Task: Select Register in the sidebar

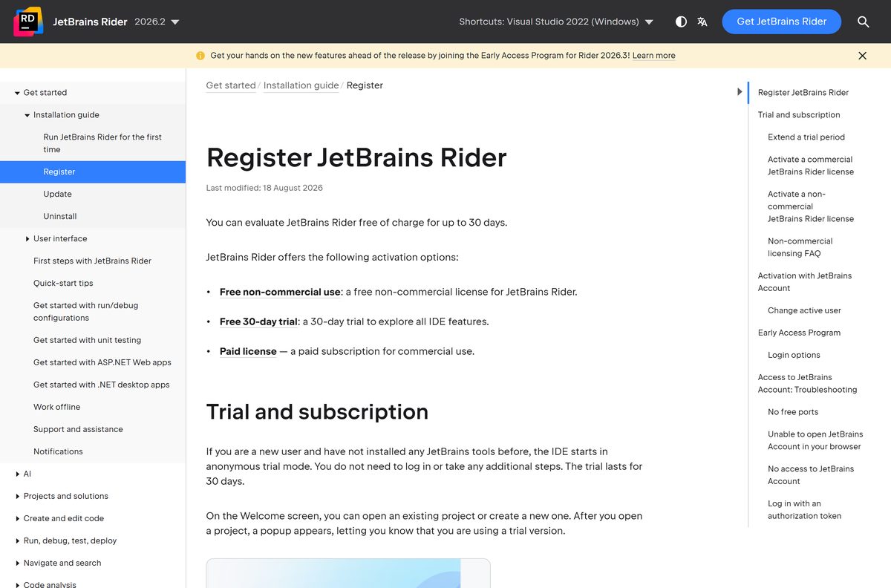Action: tap(93, 171)
